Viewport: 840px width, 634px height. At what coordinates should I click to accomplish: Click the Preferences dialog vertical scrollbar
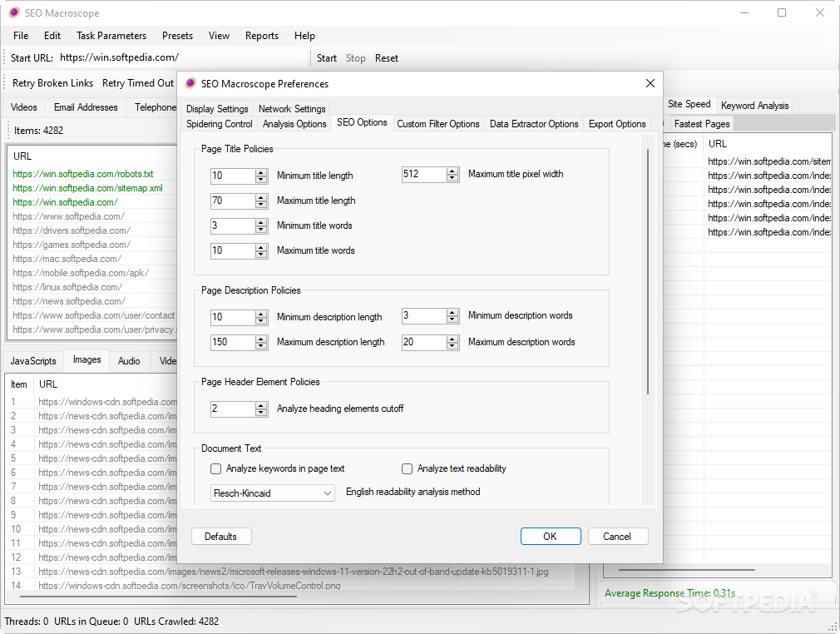click(x=648, y=271)
